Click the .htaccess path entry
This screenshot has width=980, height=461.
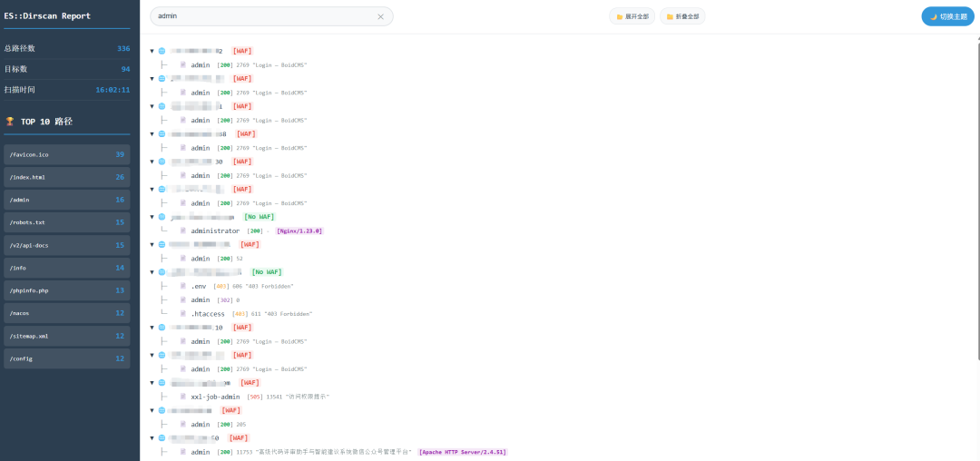[208, 314]
